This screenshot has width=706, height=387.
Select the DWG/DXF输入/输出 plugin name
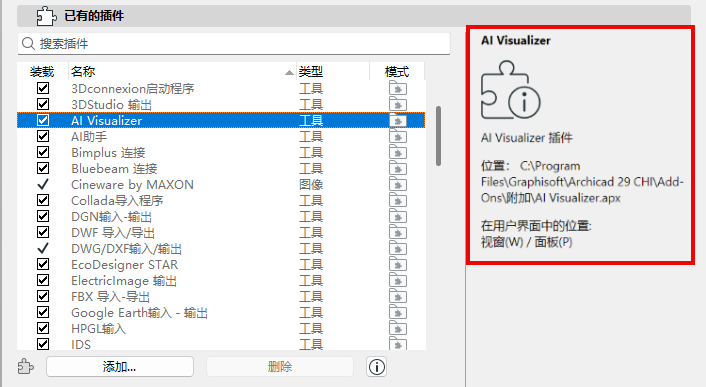(x=127, y=248)
